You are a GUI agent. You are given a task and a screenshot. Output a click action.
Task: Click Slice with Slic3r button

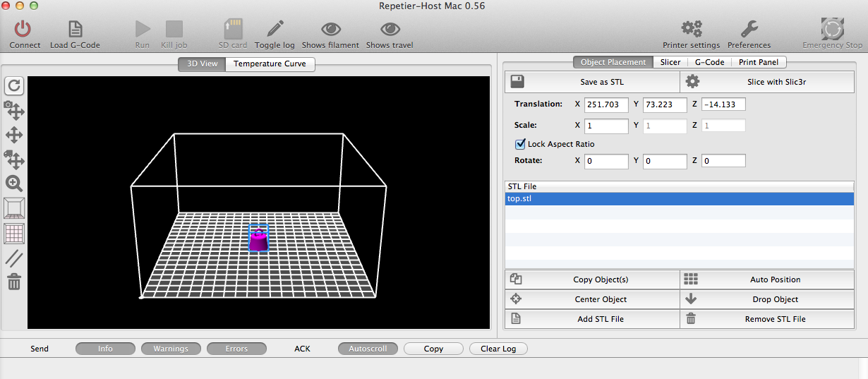[x=767, y=82]
